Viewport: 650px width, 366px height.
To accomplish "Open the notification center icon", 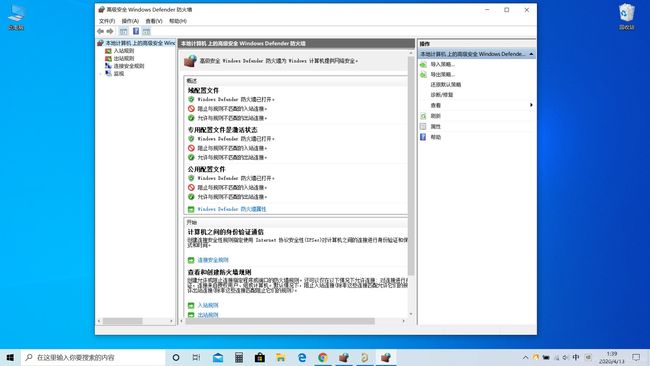I will tap(636, 357).
